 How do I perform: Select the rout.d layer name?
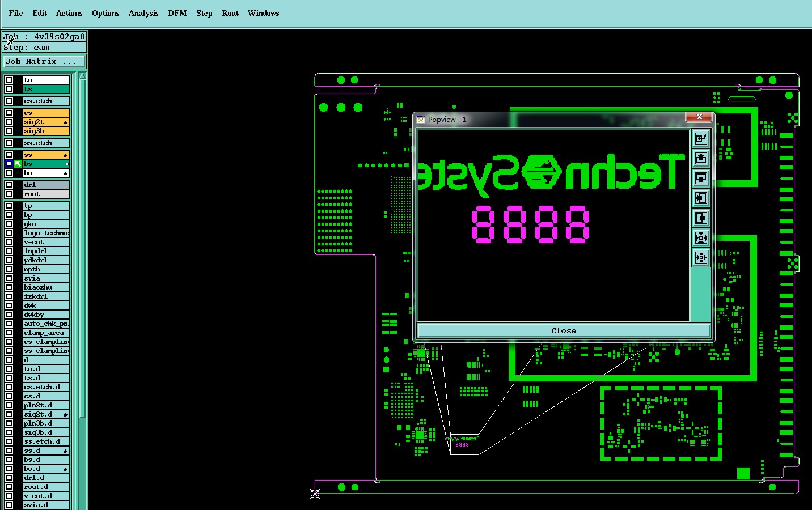[46, 487]
